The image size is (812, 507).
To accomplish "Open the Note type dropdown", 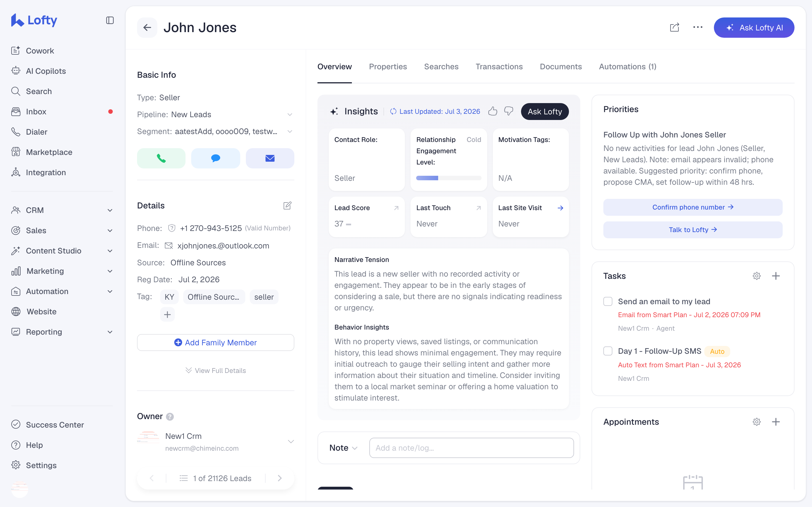I will click(343, 448).
